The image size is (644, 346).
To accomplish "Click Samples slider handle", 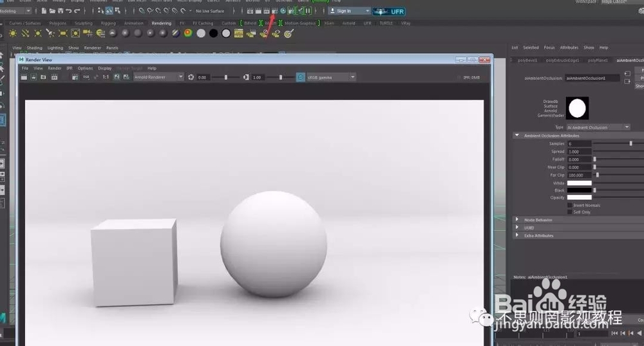I will coord(631,143).
